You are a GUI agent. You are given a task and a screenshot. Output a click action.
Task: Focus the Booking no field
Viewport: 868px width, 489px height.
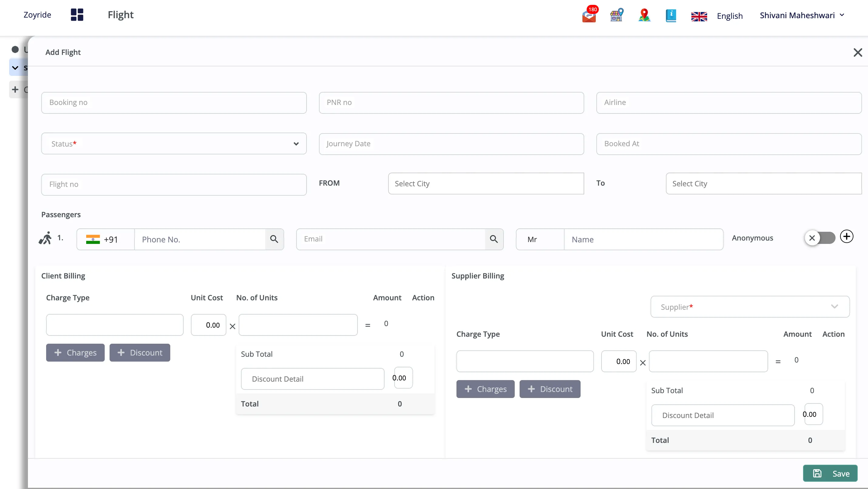click(x=174, y=103)
